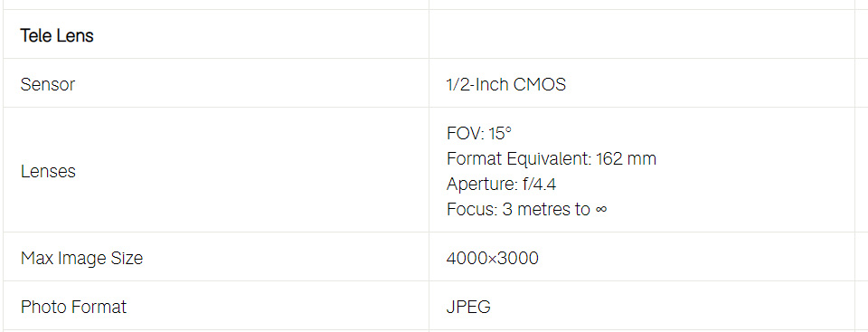The height and width of the screenshot is (332, 868).
Task: Click the infinity symbol in Focus line
Action: click(601, 211)
